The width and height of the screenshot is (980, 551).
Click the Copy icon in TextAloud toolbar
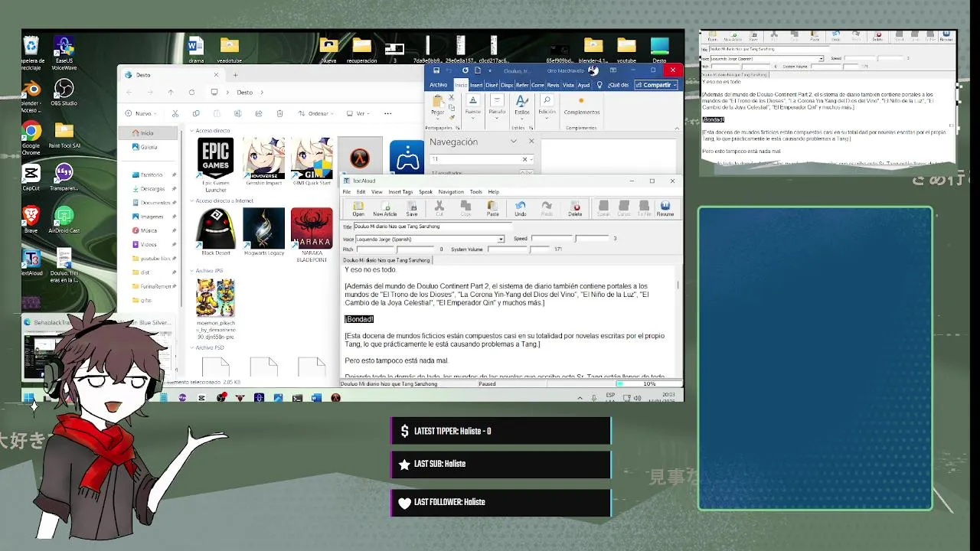(x=465, y=208)
